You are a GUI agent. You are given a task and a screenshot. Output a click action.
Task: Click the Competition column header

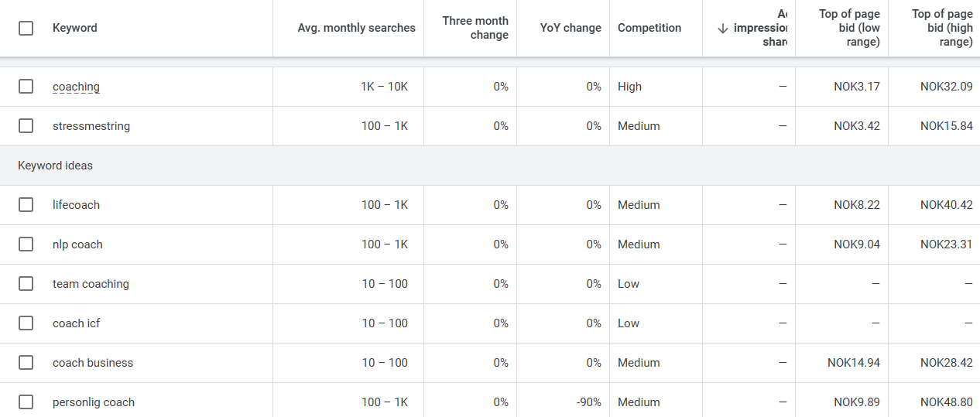[x=649, y=28]
